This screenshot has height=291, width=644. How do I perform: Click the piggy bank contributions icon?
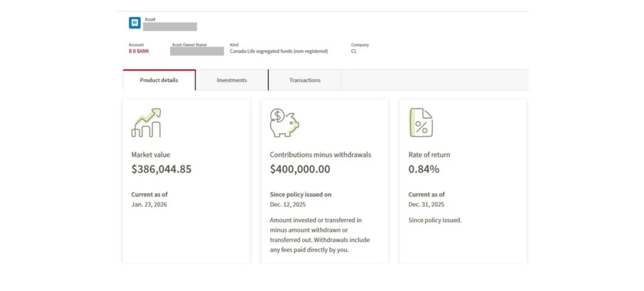coord(284,123)
